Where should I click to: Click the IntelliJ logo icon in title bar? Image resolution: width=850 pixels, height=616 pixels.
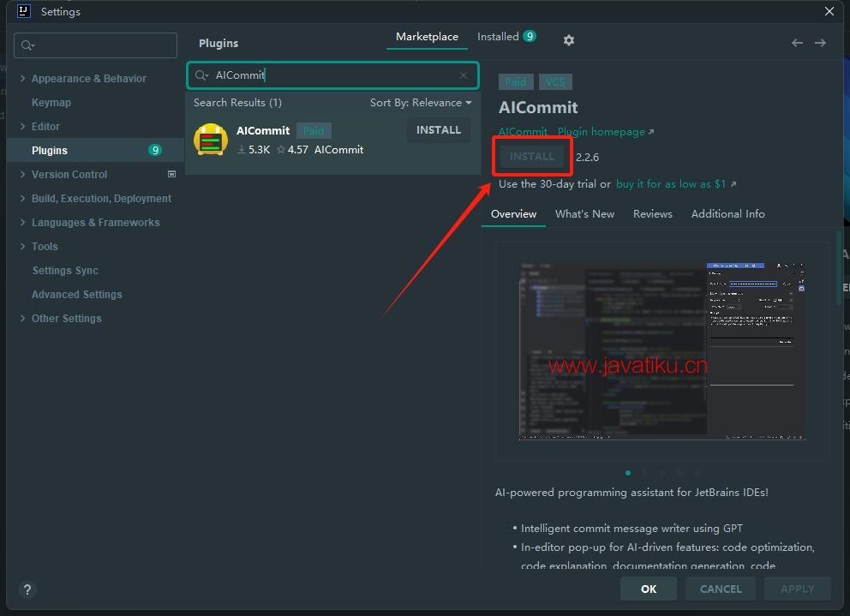pos(23,11)
